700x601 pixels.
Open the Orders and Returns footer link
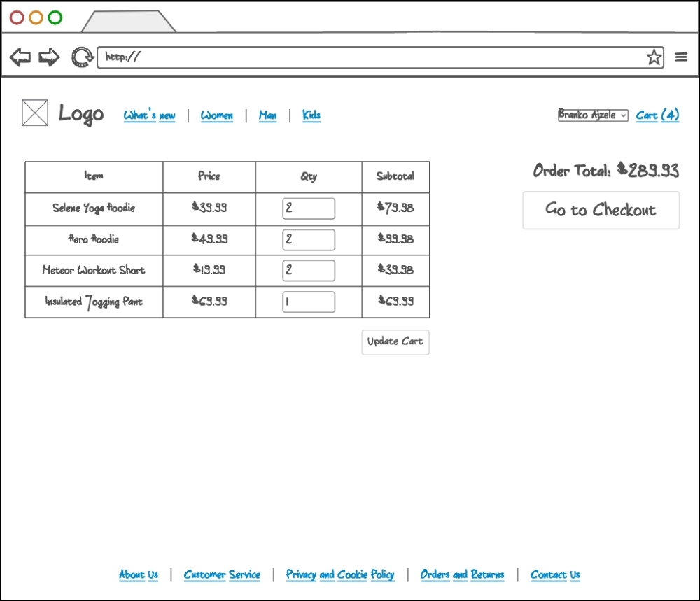coord(462,574)
